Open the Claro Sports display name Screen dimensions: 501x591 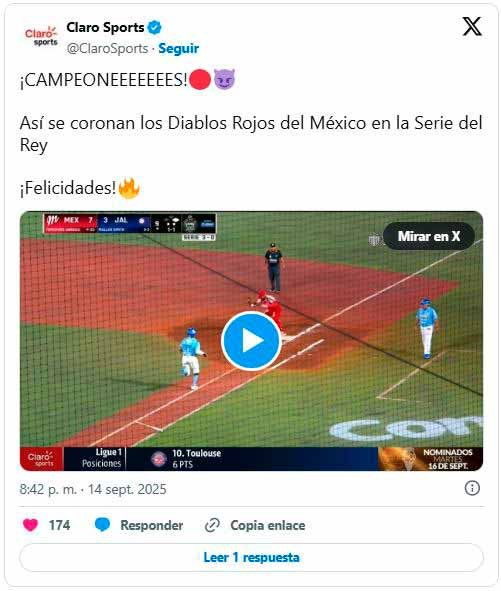point(105,28)
